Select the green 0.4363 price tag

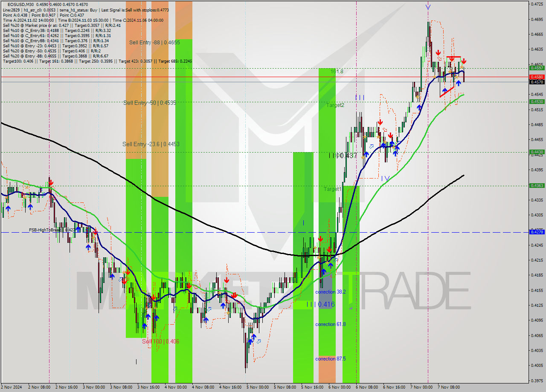[537, 185]
